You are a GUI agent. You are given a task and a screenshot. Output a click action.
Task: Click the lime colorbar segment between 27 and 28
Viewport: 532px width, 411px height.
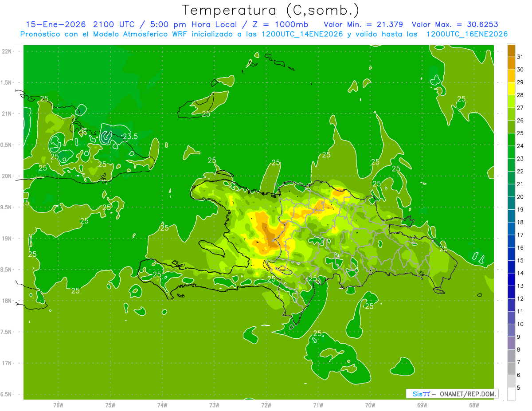[511, 101]
